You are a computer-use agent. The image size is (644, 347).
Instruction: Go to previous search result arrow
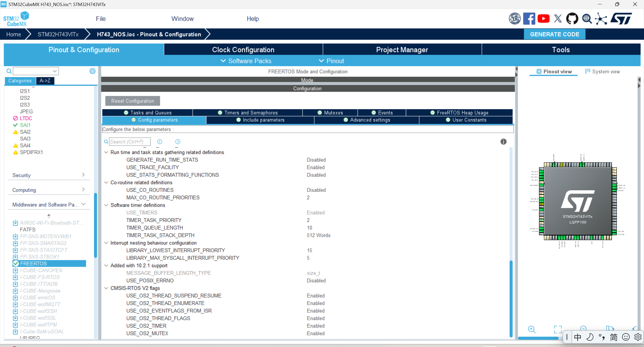point(160,142)
